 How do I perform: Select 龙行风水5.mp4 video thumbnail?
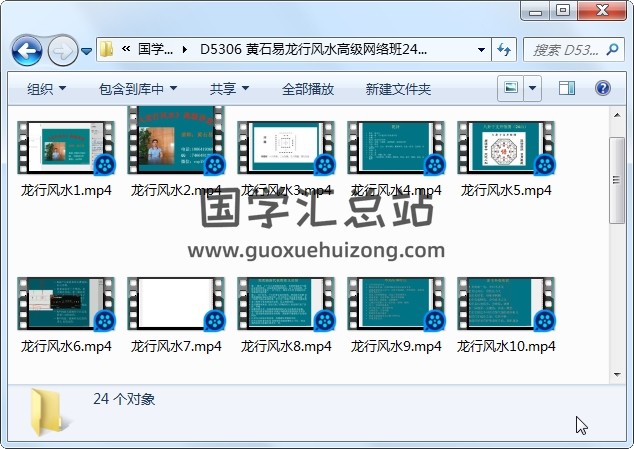pyautogui.click(x=506, y=148)
